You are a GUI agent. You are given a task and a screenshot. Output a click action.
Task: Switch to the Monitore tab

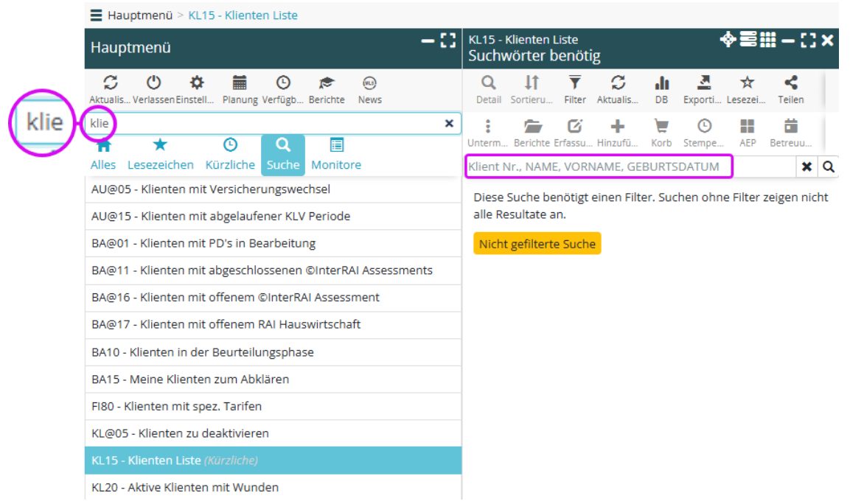click(336, 154)
